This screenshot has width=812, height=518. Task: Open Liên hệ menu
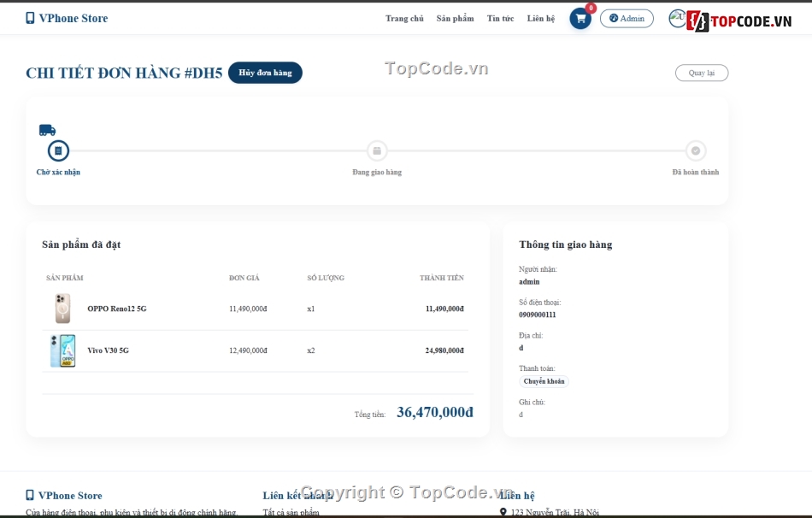541,19
